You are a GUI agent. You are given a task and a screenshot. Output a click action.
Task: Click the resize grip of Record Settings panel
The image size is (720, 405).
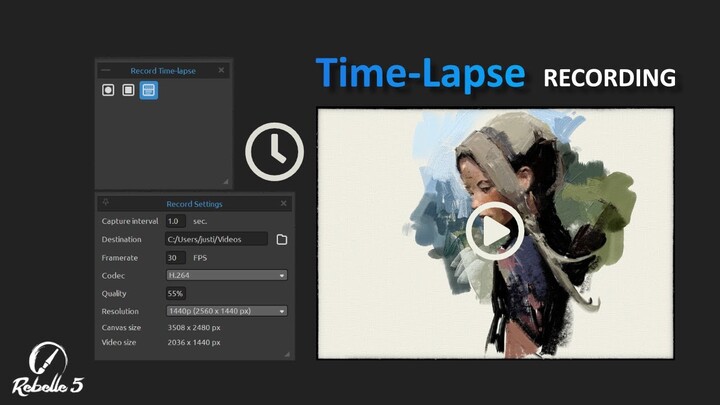(x=287, y=354)
